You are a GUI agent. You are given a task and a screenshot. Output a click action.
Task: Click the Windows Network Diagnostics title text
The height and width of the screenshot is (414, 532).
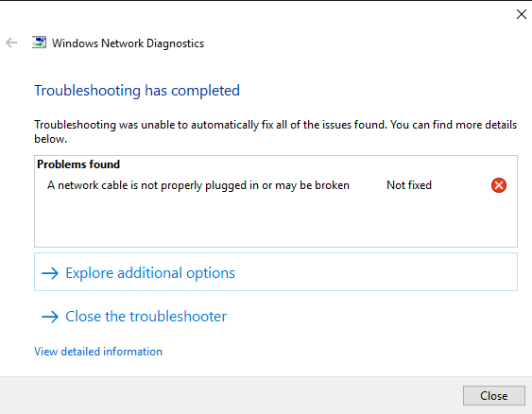(x=128, y=43)
